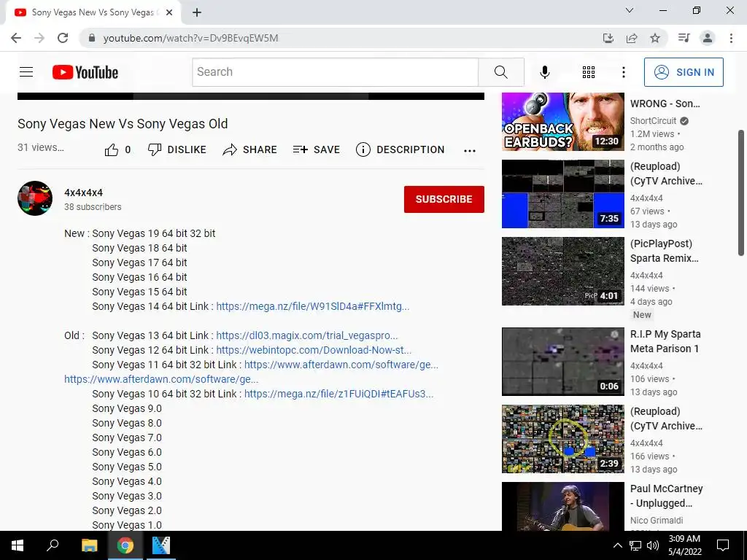Install app icon in address bar
The height and width of the screenshot is (560, 747).
coord(608,38)
